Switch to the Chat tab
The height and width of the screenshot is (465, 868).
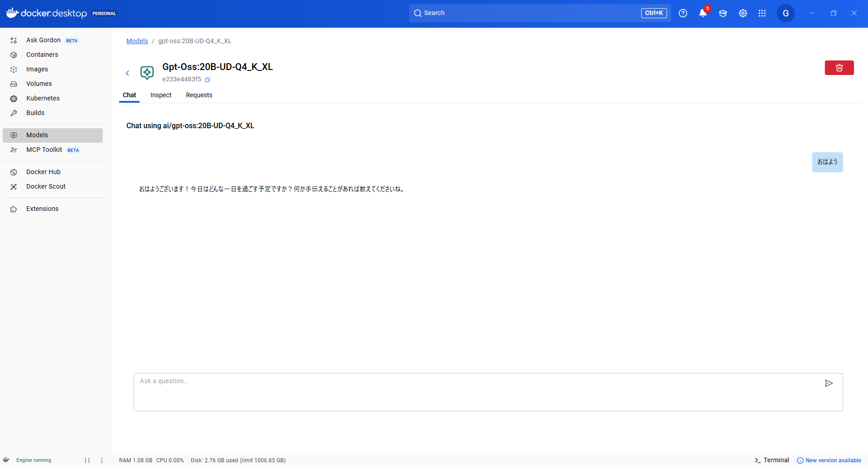tap(129, 95)
